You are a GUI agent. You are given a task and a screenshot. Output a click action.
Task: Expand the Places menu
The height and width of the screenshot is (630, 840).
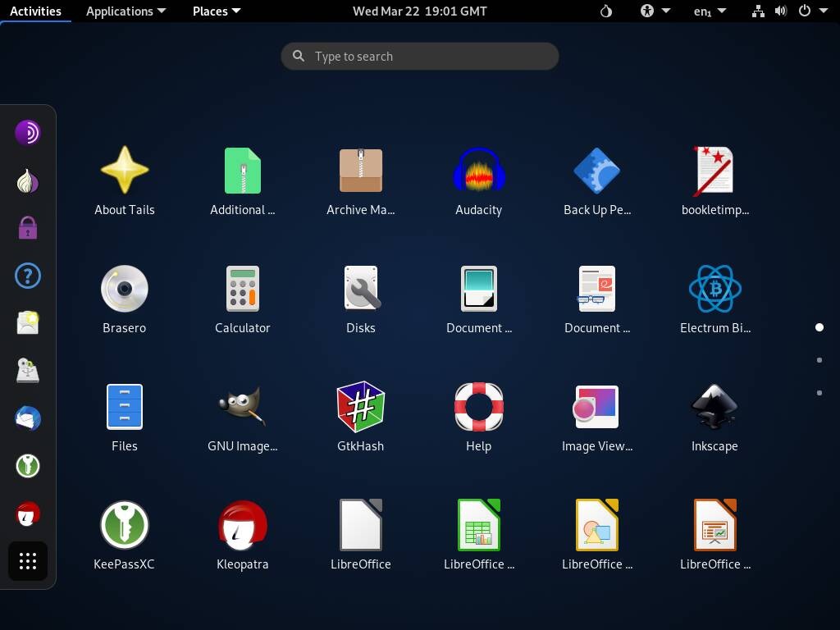[216, 11]
